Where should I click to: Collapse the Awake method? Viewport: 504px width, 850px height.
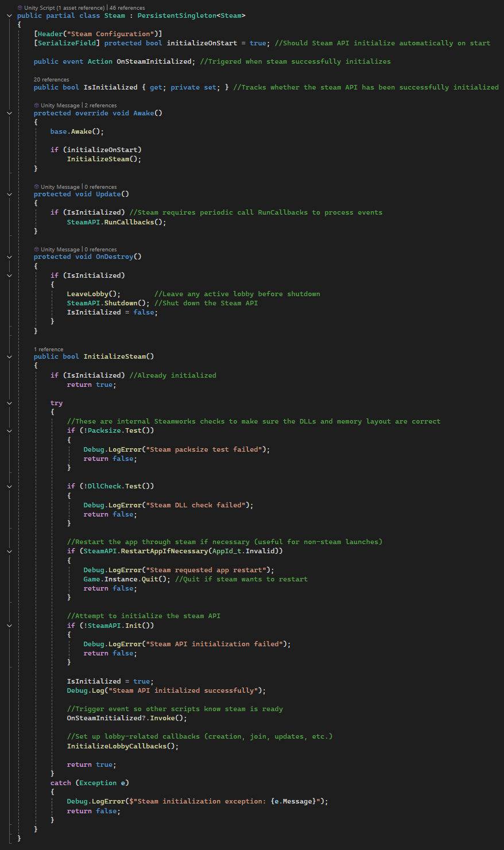[9, 112]
